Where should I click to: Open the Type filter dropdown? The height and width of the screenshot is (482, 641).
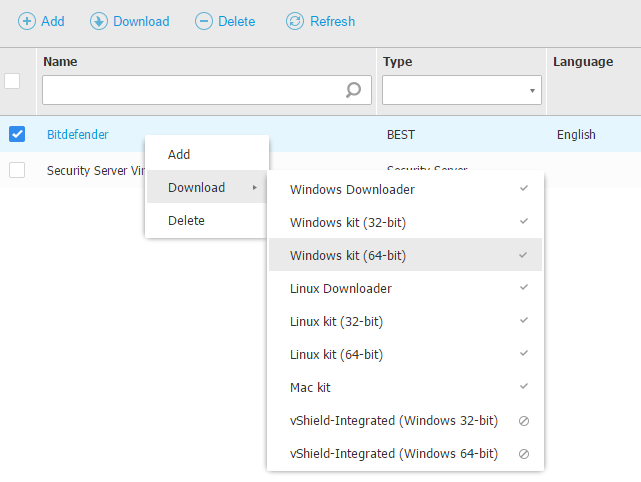(461, 91)
